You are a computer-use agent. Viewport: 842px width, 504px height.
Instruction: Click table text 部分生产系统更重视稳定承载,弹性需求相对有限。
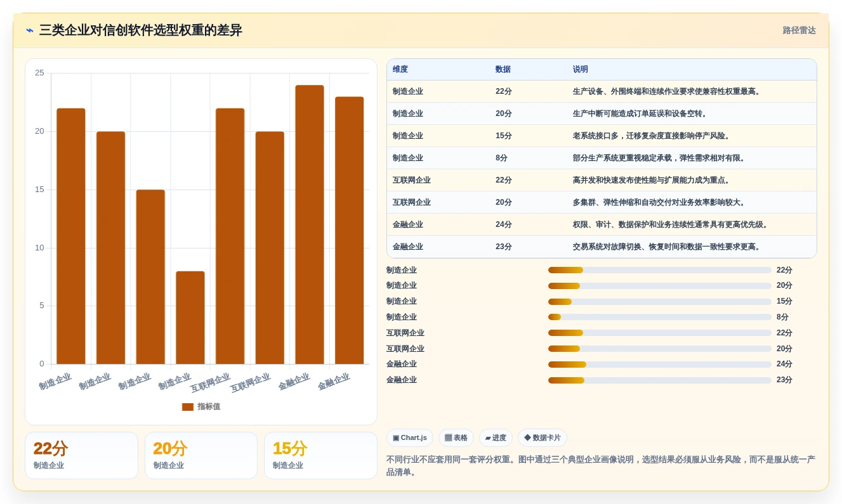click(x=660, y=158)
